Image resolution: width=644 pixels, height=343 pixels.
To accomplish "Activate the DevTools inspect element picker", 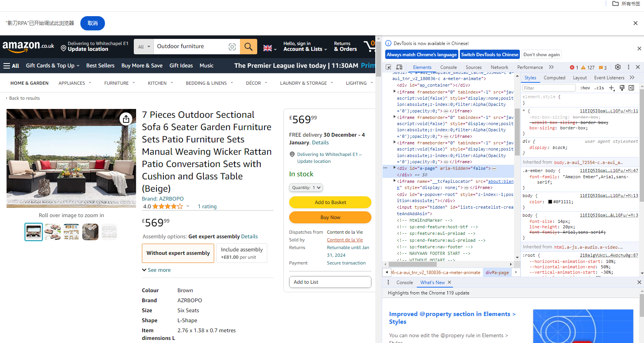I will tap(388, 67).
